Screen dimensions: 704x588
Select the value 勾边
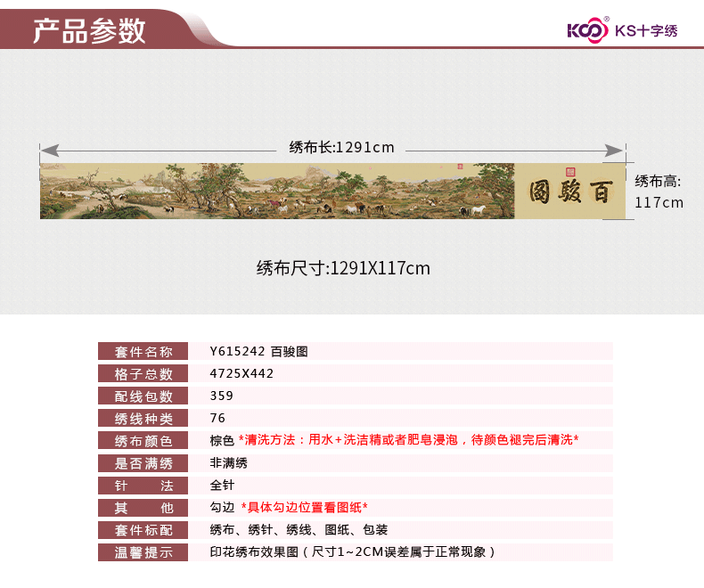pyautogui.click(x=222, y=507)
